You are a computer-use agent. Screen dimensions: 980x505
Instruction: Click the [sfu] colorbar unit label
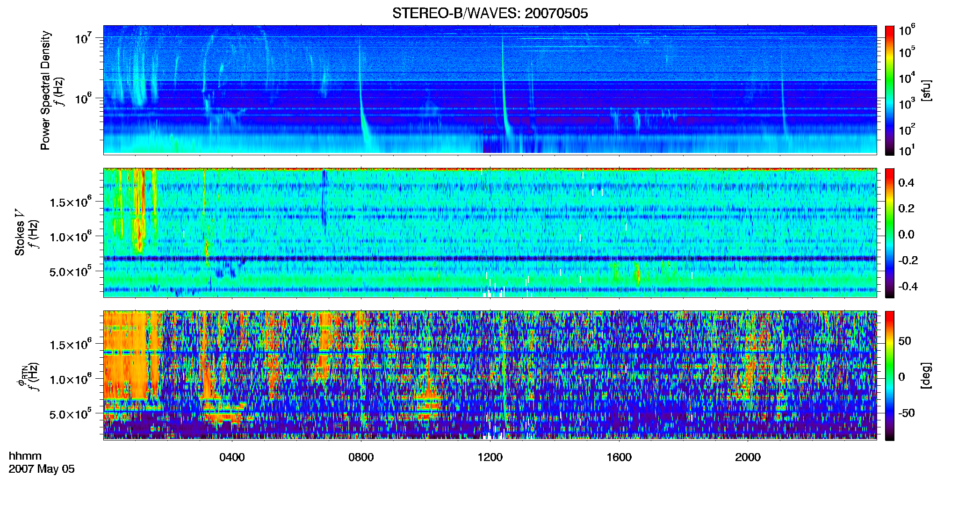pos(926,90)
